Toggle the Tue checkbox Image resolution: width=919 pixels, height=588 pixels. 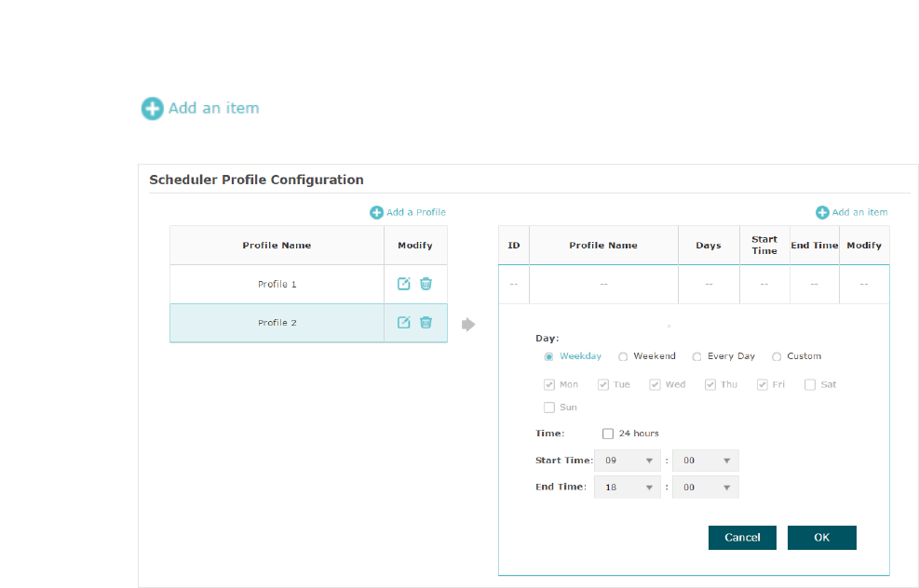tap(603, 385)
